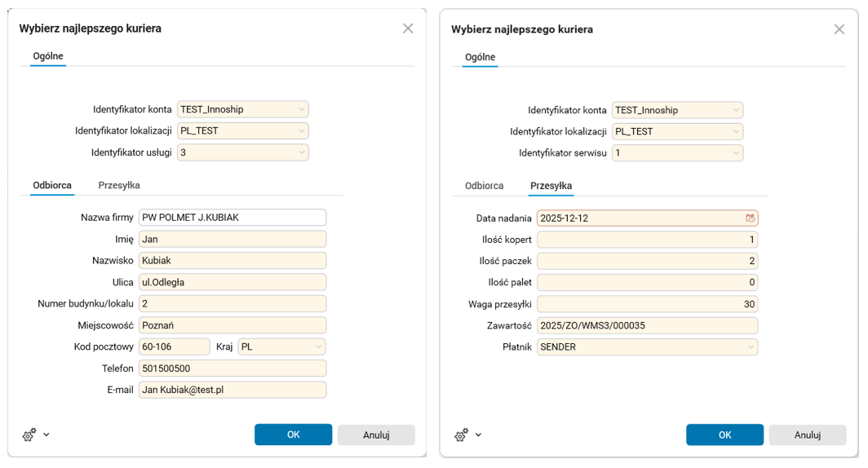Viewport: 868px width, 468px height.
Task: Click the Waga przesyłki field
Action: (x=647, y=304)
